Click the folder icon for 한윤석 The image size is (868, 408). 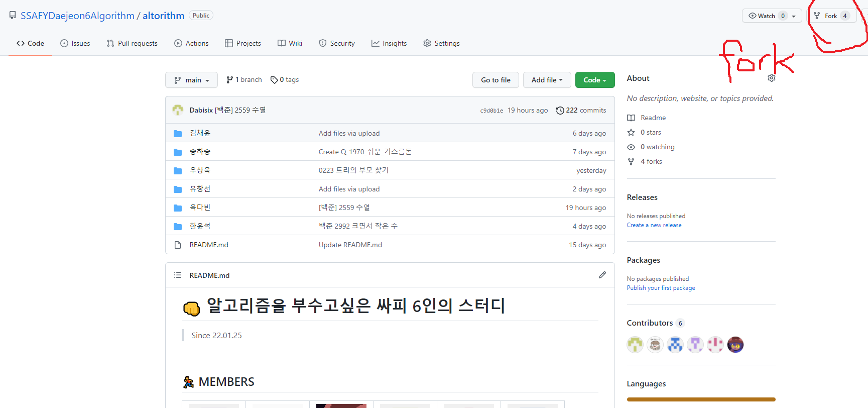tap(178, 226)
